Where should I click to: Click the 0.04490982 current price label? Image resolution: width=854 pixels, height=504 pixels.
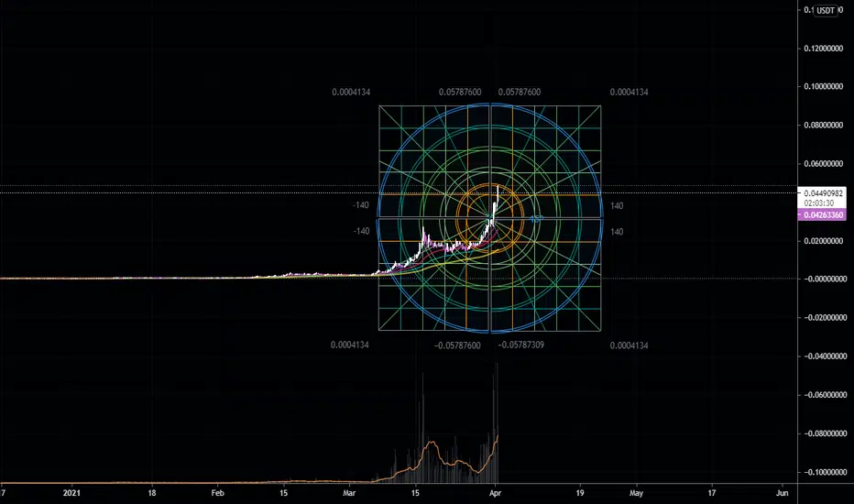tap(824, 193)
